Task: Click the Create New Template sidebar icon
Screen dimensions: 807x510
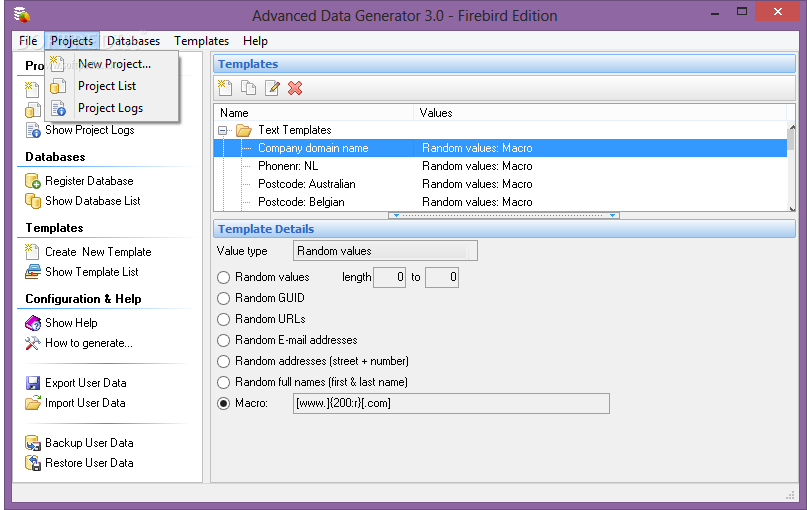Action: pyautogui.click(x=32, y=252)
